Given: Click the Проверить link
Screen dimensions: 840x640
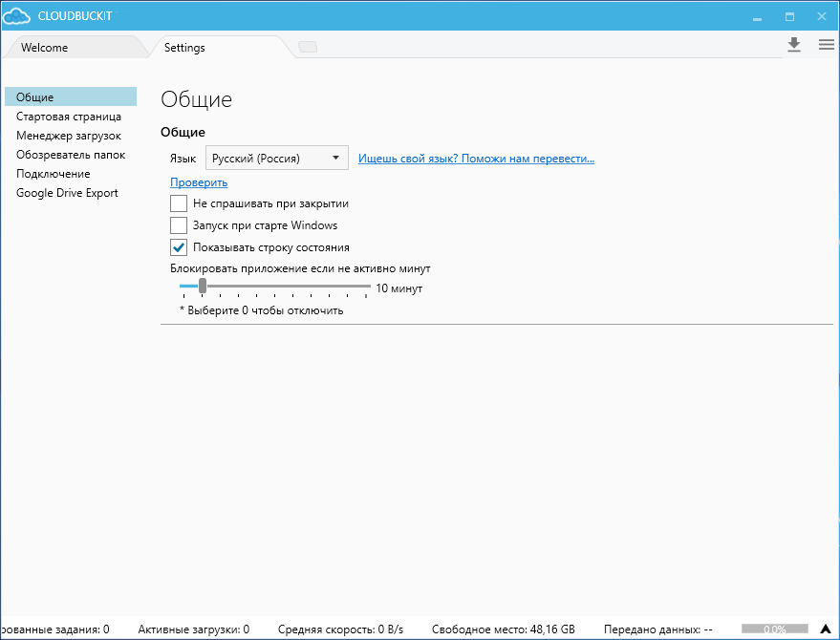Looking at the screenshot, I should tap(199, 182).
